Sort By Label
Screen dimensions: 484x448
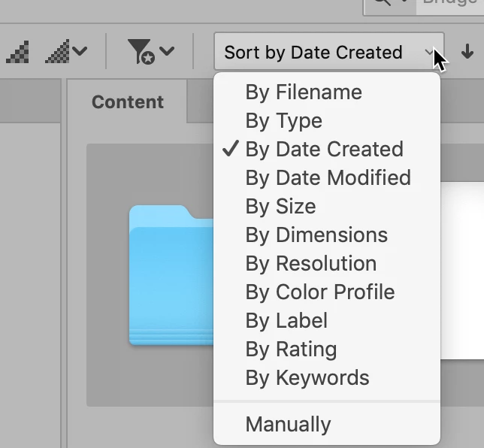(286, 321)
